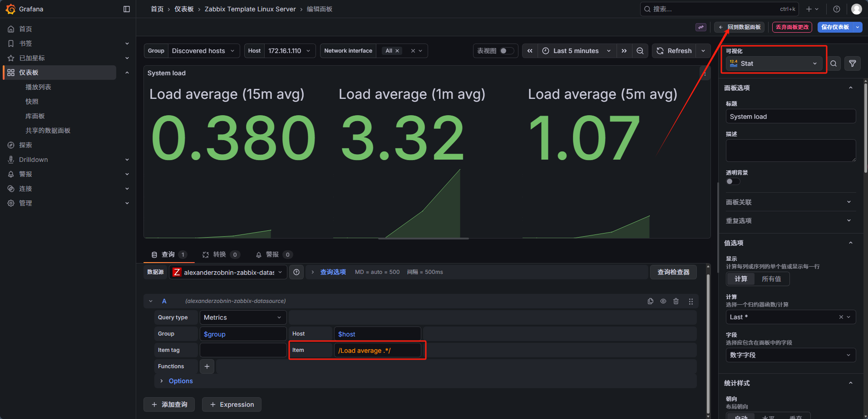Click the Grafana logo icon
The height and width of the screenshot is (419, 868).
point(10,9)
